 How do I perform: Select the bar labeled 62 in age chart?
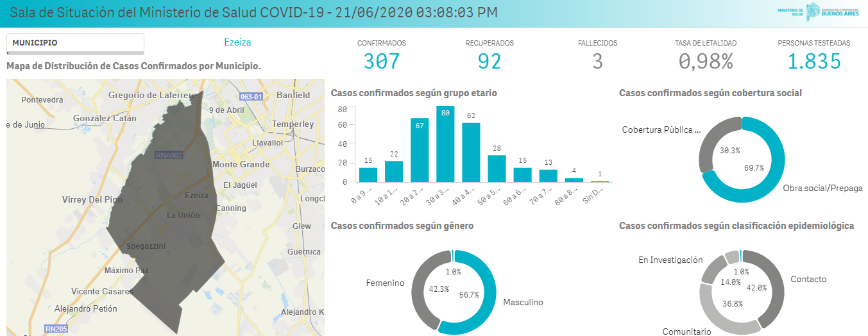point(471,153)
